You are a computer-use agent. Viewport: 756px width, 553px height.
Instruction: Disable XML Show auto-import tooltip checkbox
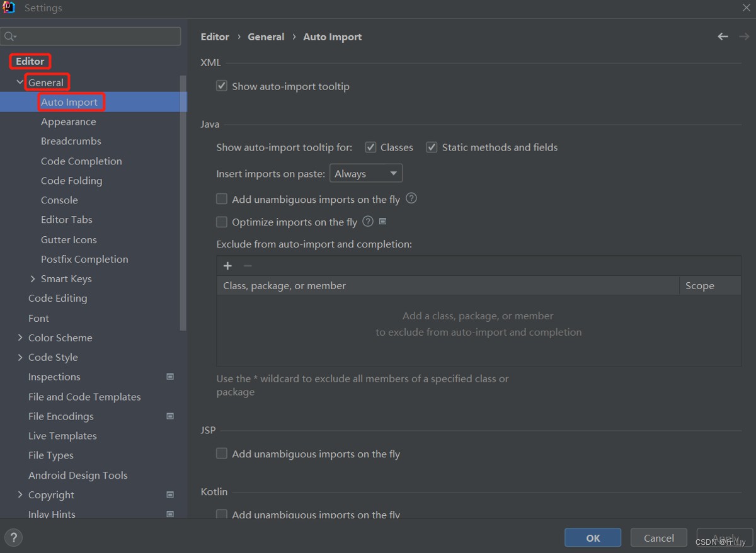pos(222,86)
